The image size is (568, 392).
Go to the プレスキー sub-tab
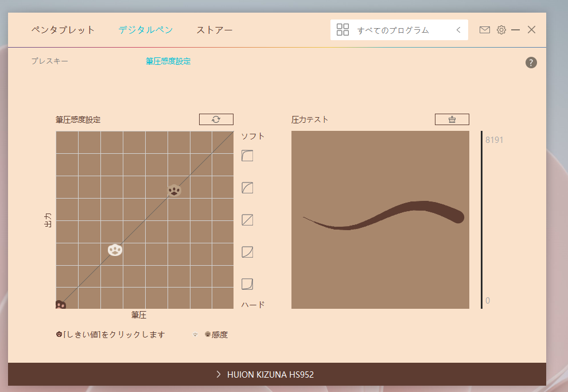[49, 61]
